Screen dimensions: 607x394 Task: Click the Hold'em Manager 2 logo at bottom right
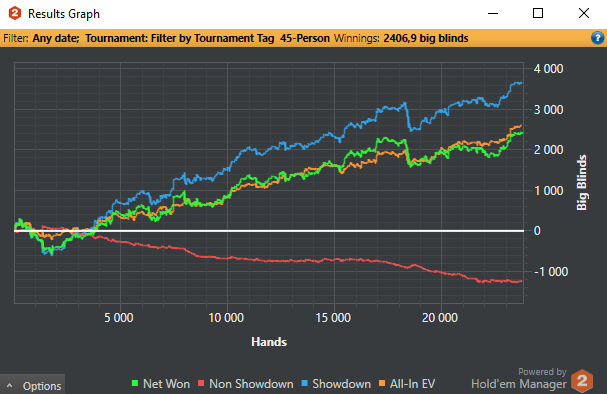[582, 380]
